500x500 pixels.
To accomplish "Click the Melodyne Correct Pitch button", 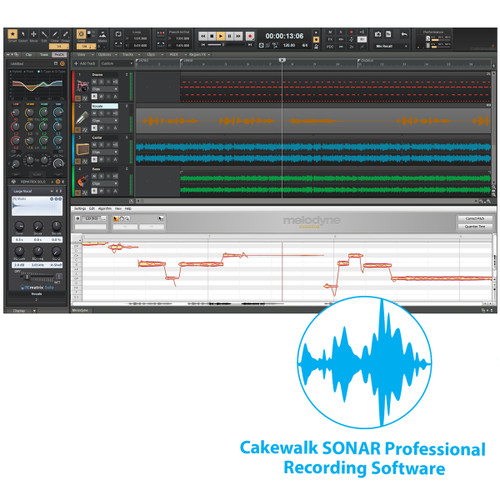I will (475, 219).
